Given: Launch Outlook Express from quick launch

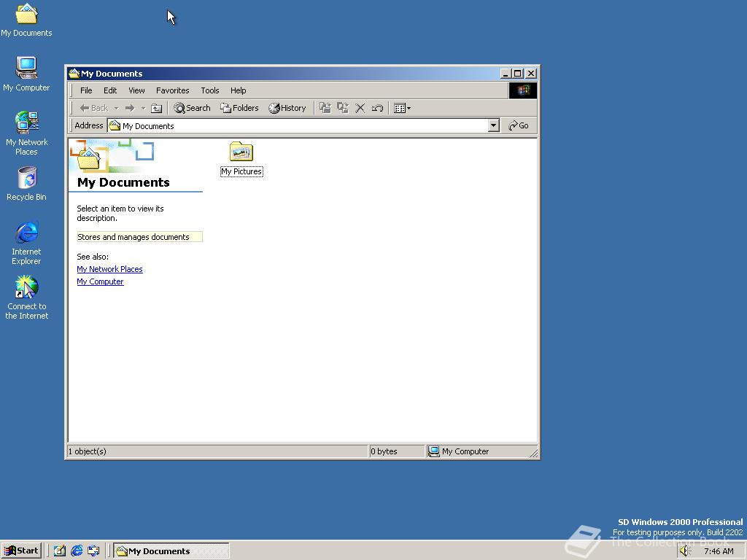Looking at the screenshot, I should pos(93,551).
